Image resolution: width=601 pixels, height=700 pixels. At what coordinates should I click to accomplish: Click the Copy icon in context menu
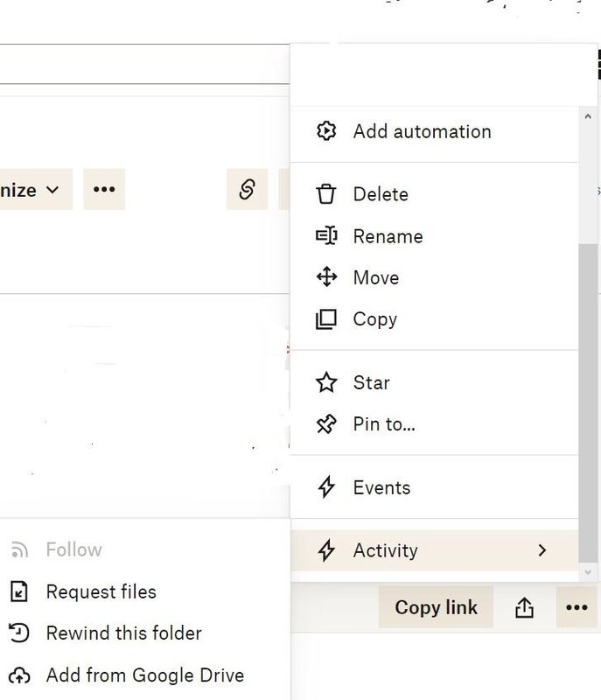click(x=326, y=319)
